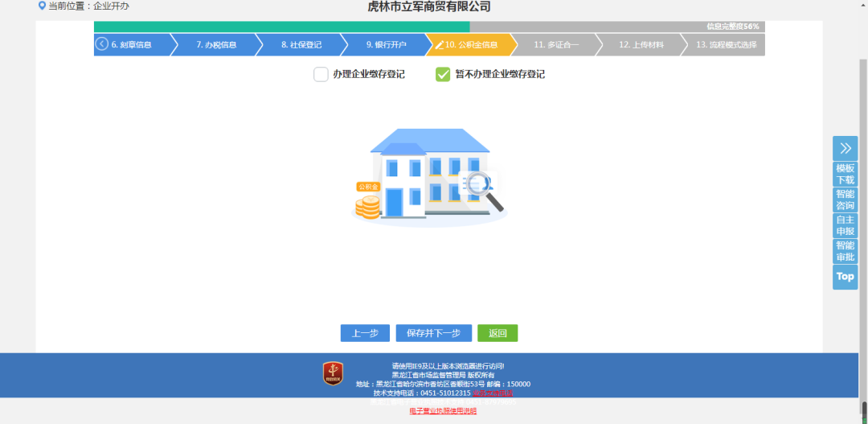Click the 技术支持电话：0451-51012315 text
Viewport: 868px width, 424px height.
(x=423, y=393)
